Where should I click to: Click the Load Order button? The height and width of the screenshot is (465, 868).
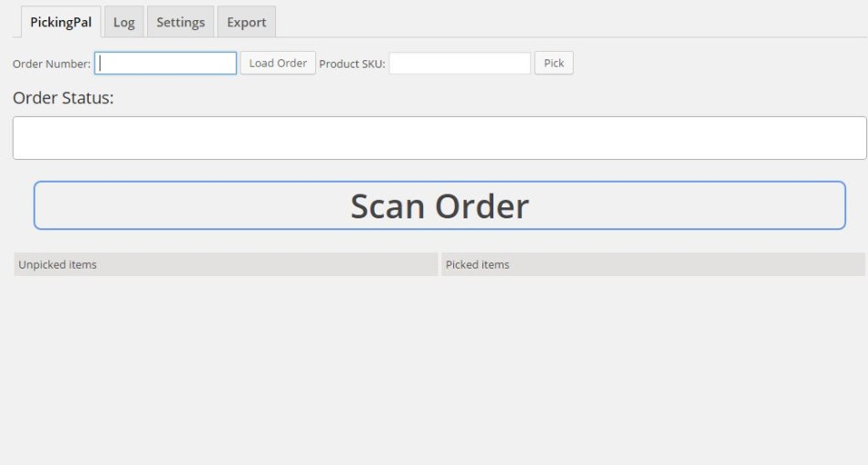pyautogui.click(x=278, y=63)
